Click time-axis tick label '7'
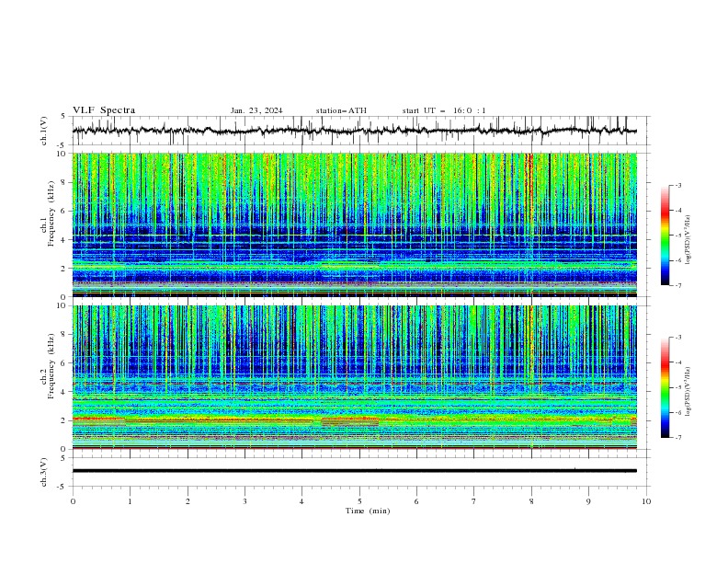This screenshot has height=563, width=728. point(474,501)
